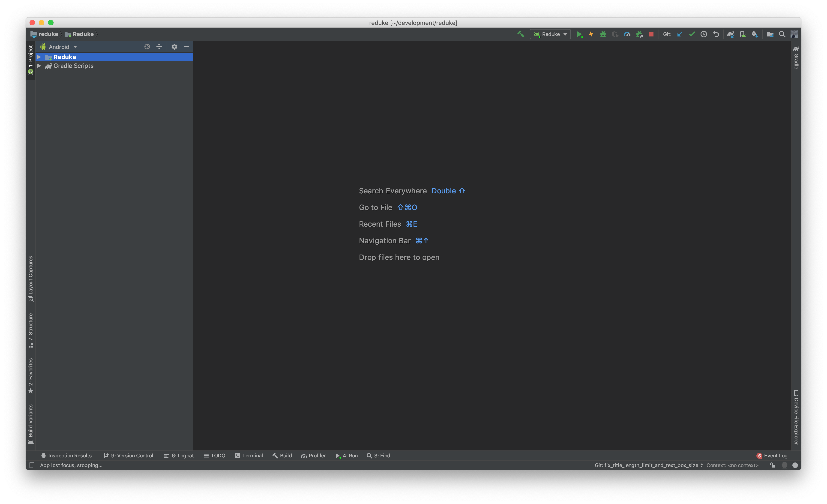Click the Make Project hammer icon
Viewport: 827px width, 504px height.
521,34
